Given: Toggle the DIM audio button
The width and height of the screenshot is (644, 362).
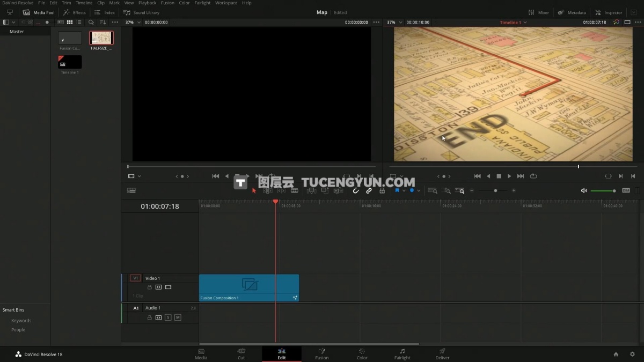Looking at the screenshot, I should [x=626, y=190].
